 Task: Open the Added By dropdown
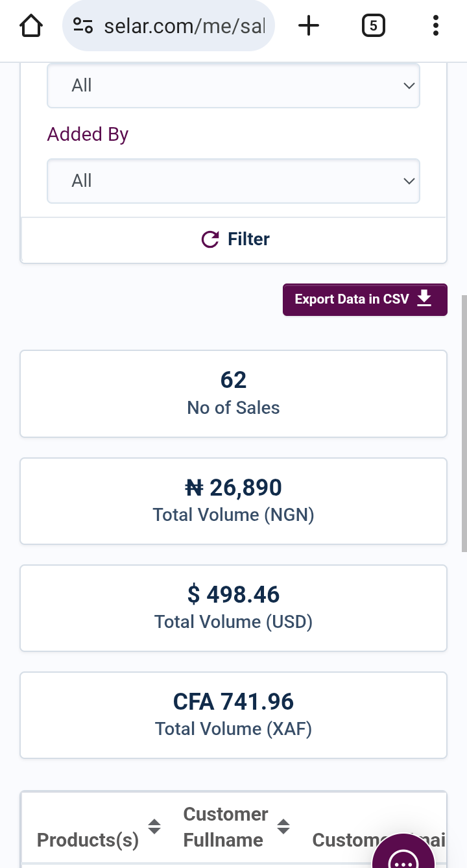click(233, 181)
